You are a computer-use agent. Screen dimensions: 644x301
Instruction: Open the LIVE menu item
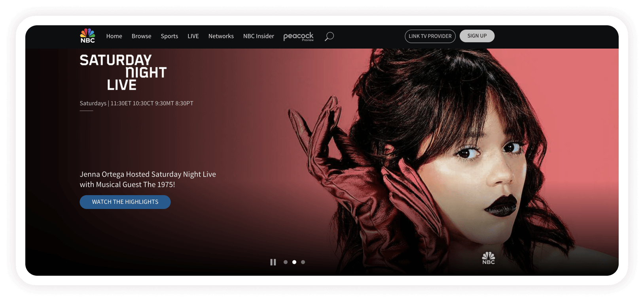[x=193, y=36]
